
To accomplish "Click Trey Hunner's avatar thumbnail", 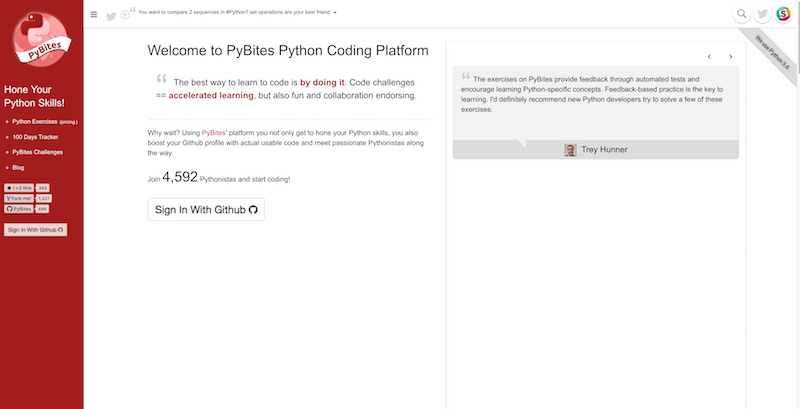I will 570,150.
